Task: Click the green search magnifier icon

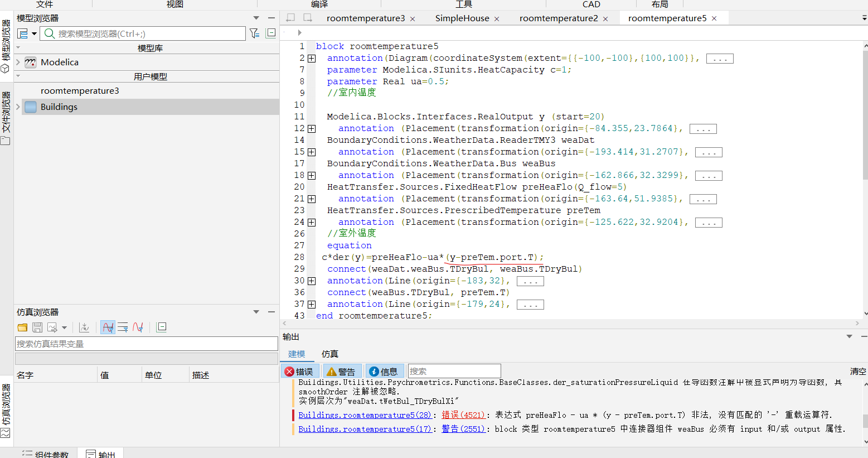Action: pyautogui.click(x=49, y=33)
